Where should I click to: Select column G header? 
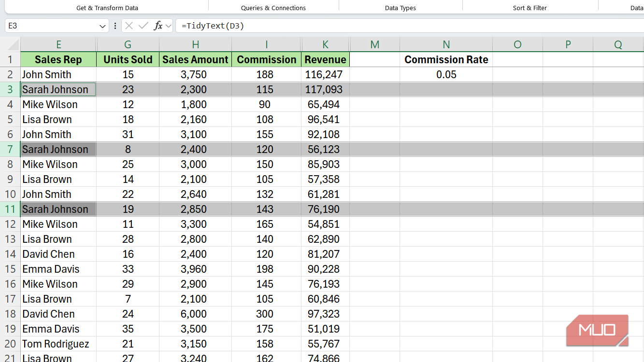coord(128,44)
